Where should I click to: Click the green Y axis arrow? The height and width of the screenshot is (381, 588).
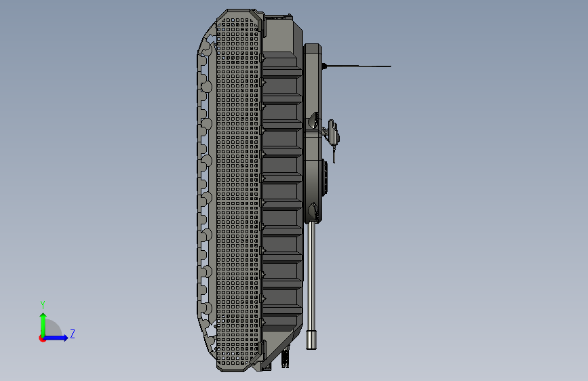pos(43,325)
